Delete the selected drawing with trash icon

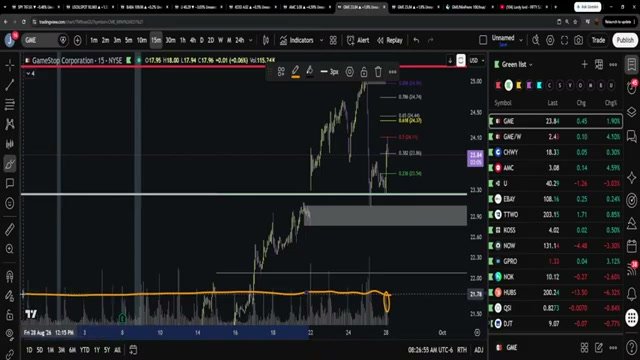[378, 72]
